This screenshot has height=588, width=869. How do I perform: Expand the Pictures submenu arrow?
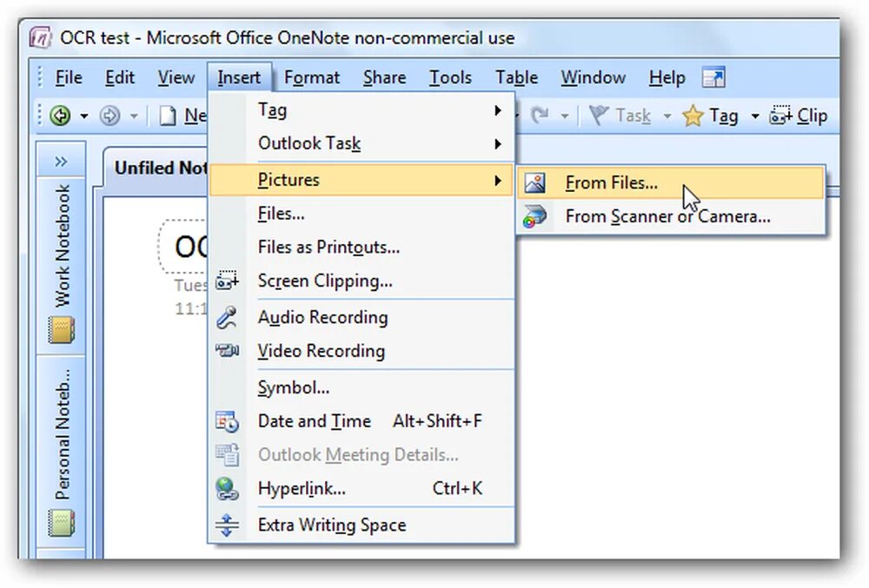click(498, 181)
